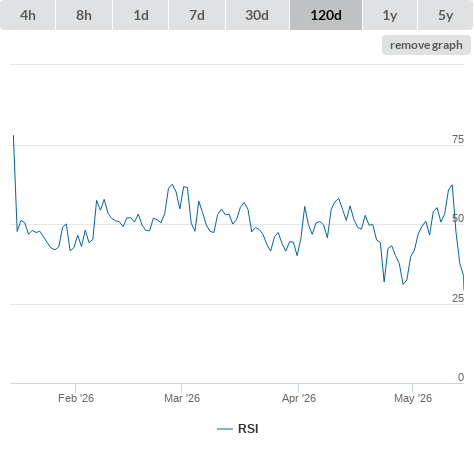The height and width of the screenshot is (455, 474).
Task: Click the Feb '26 axis label
Action: (x=76, y=398)
